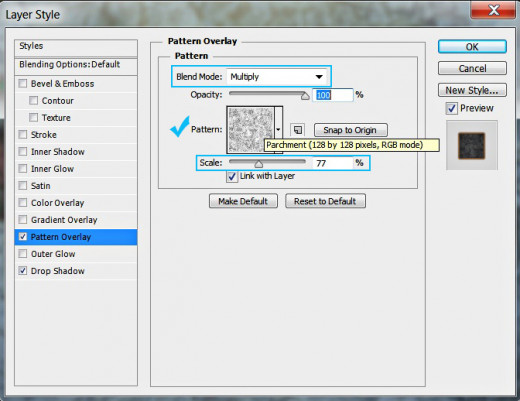Image resolution: width=520 pixels, height=401 pixels.
Task: Click the Snap to Origin button
Action: [x=351, y=130]
